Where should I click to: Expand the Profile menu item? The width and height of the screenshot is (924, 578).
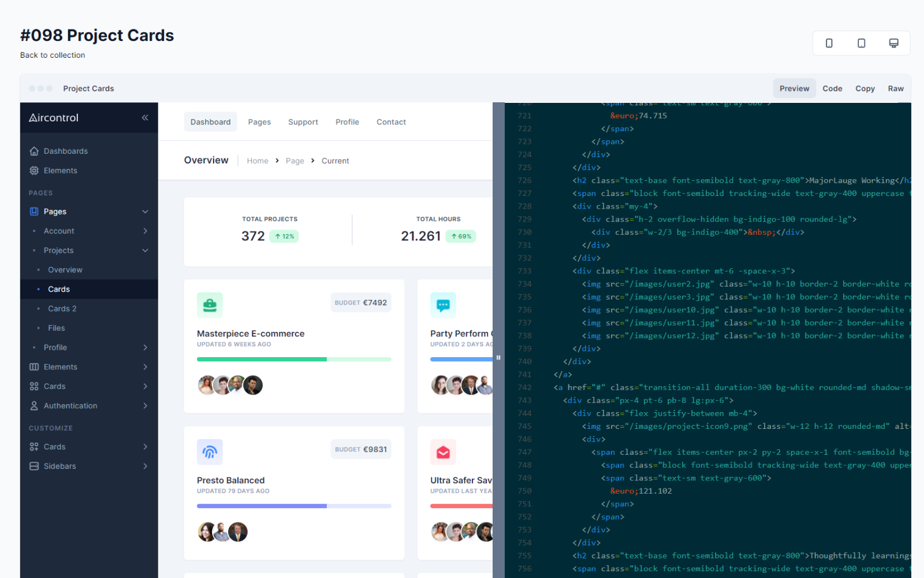tap(146, 347)
